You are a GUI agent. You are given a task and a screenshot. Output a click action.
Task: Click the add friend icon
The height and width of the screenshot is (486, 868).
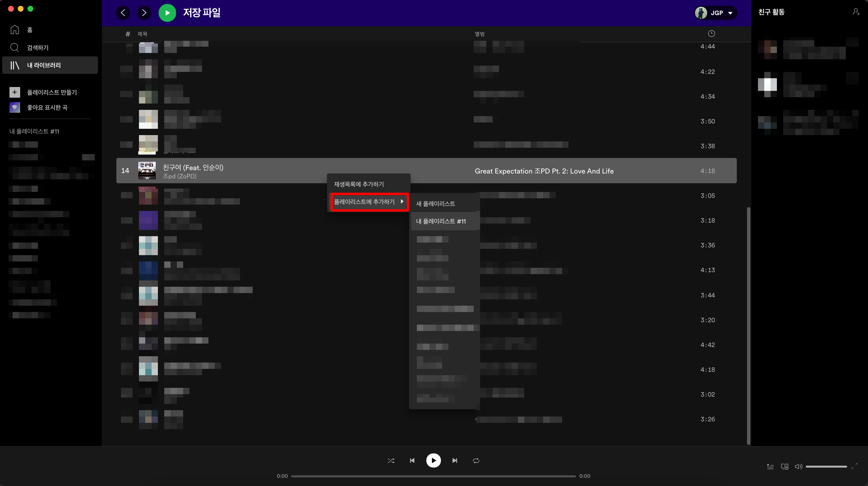click(856, 12)
